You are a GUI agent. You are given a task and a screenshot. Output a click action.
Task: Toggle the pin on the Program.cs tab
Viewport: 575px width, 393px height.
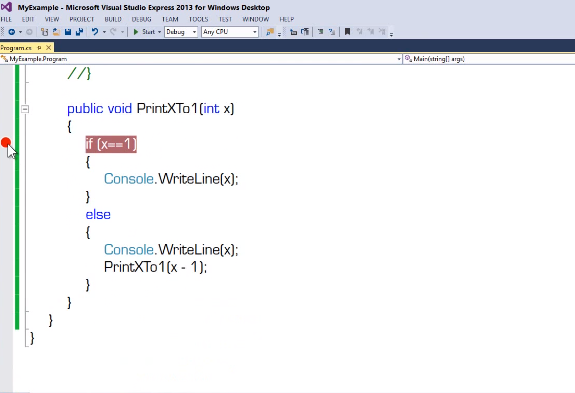[x=39, y=48]
